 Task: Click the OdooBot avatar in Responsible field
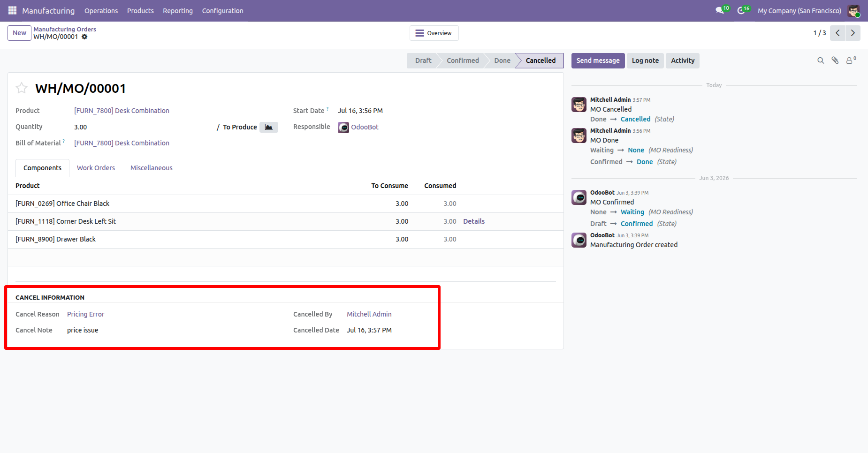pos(343,127)
